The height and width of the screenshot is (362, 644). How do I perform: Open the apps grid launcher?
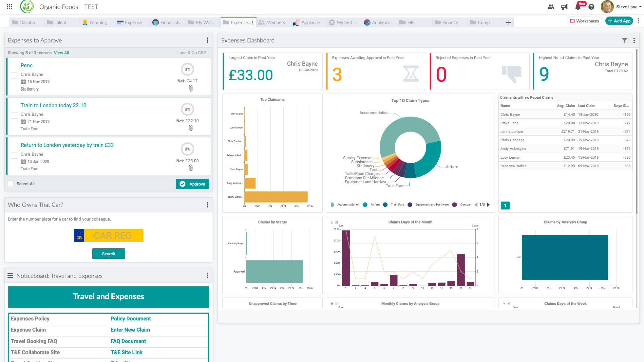[9, 6]
